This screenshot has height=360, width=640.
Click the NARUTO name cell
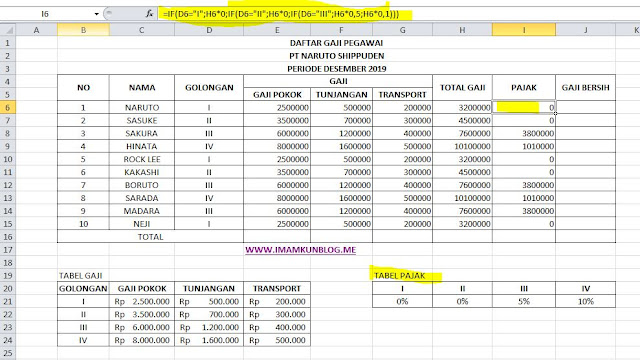(142, 107)
